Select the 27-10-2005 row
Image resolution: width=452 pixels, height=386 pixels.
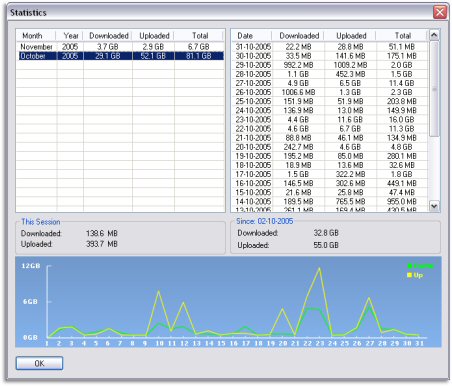click(330, 83)
